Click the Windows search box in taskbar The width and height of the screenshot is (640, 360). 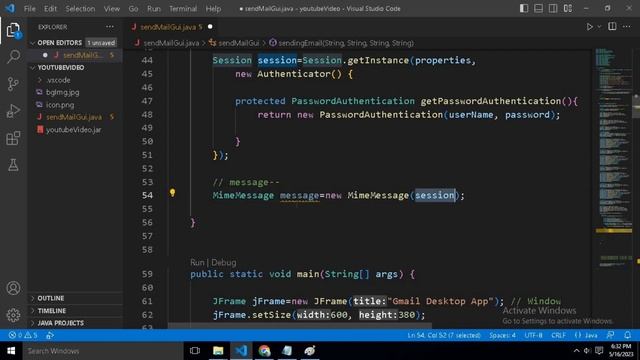(x=102, y=351)
